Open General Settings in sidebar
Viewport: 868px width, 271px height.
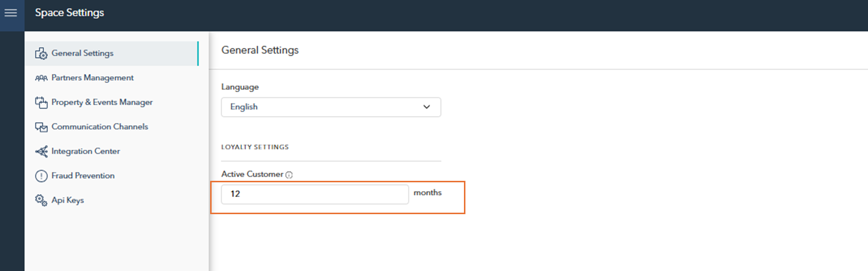112,53
